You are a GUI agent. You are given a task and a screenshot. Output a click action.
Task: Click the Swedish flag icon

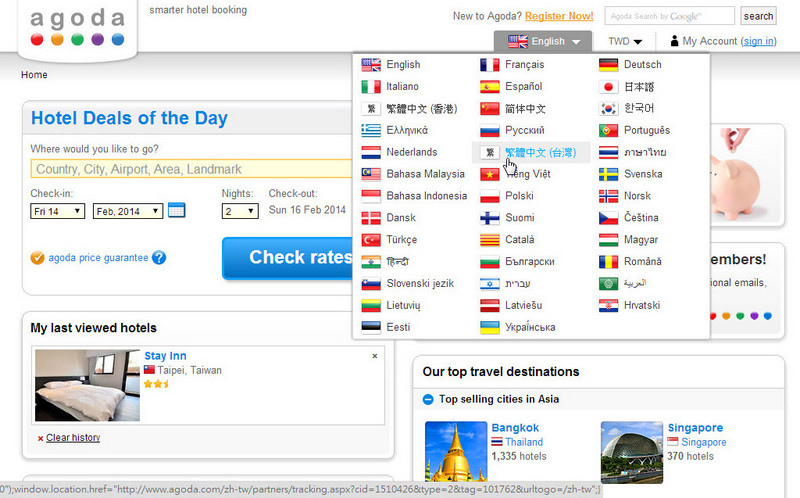tap(609, 175)
